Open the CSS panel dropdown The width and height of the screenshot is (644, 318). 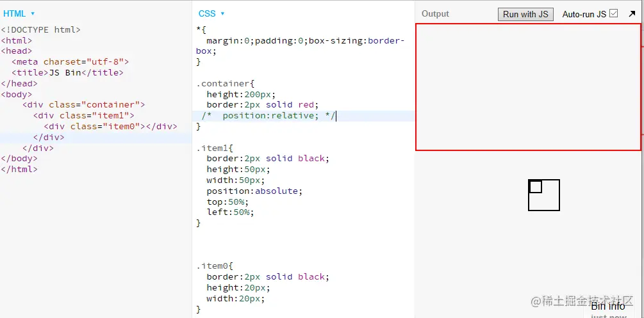coord(211,13)
